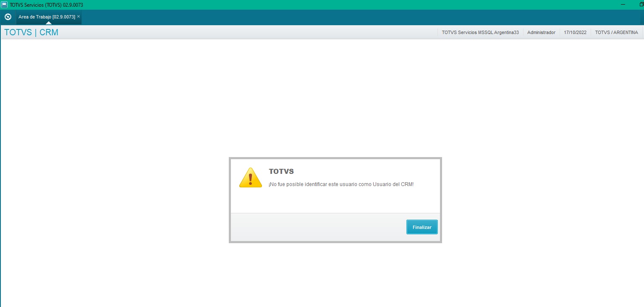Image resolution: width=644 pixels, height=307 pixels.
Task: Click the yellow warning triangle icon
Action: click(250, 178)
